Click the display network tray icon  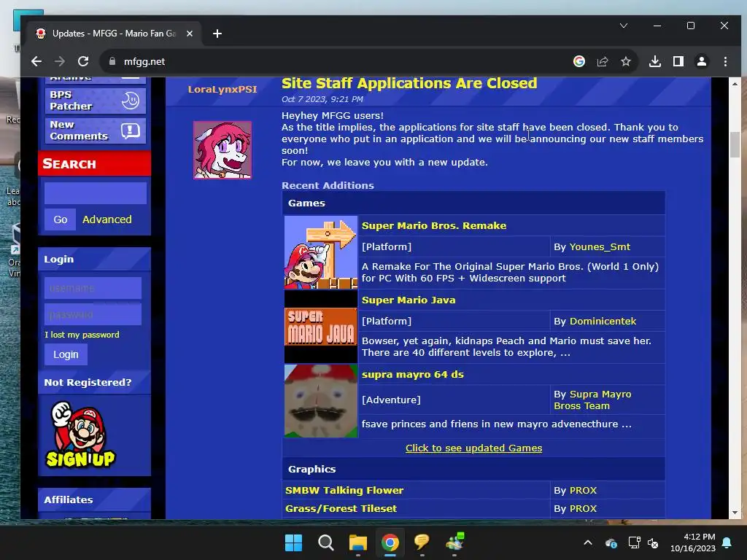[634, 542]
